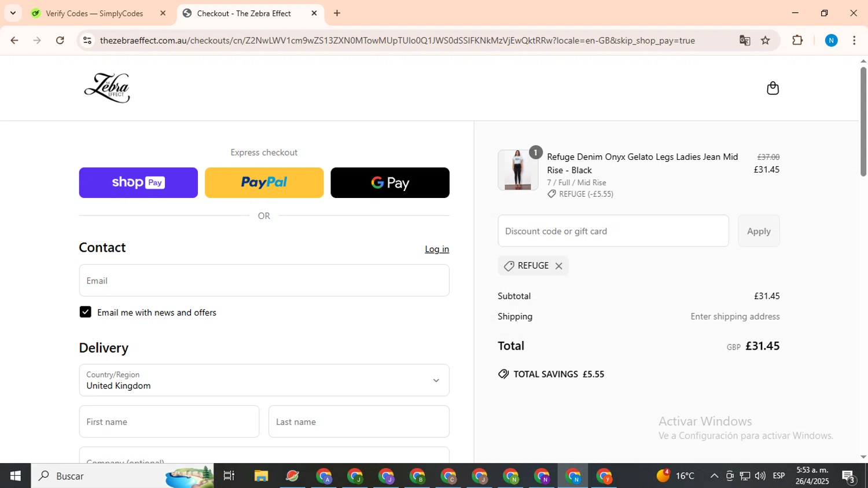Click the Enter shipping address text

[735, 317]
